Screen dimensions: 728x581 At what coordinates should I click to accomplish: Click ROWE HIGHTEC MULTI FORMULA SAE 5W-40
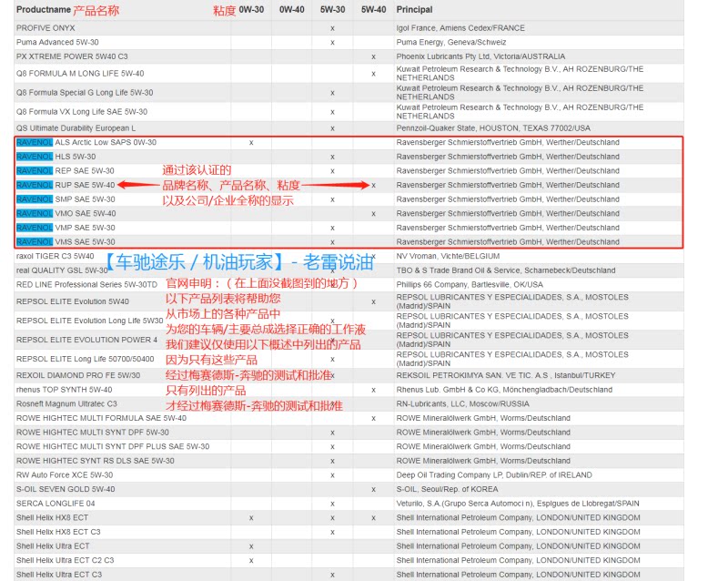tap(101, 418)
